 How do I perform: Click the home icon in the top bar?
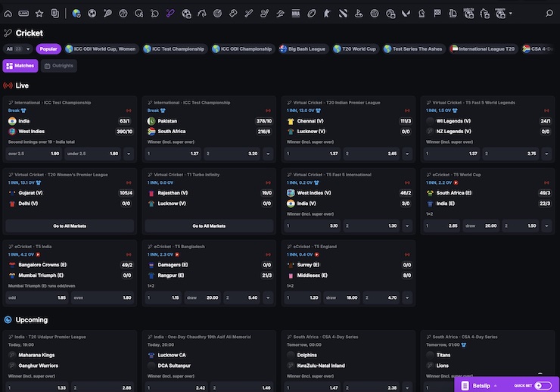[8, 13]
